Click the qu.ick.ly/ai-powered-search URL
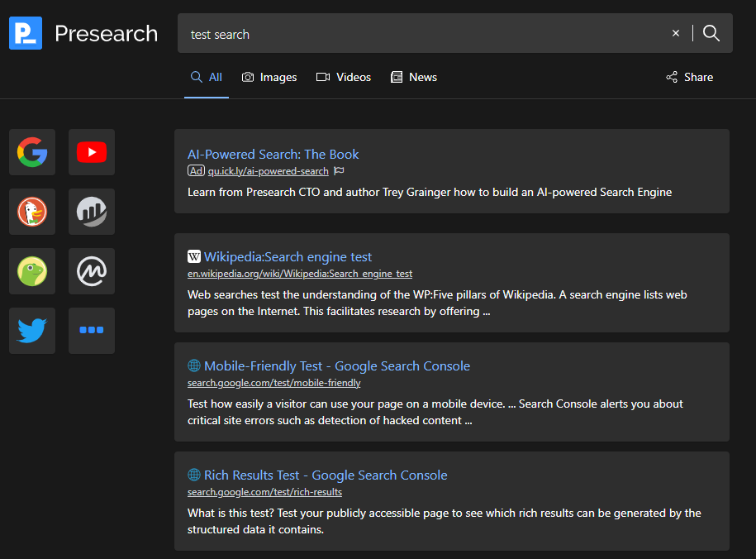Screen dimensions: 756x559 [268, 171]
